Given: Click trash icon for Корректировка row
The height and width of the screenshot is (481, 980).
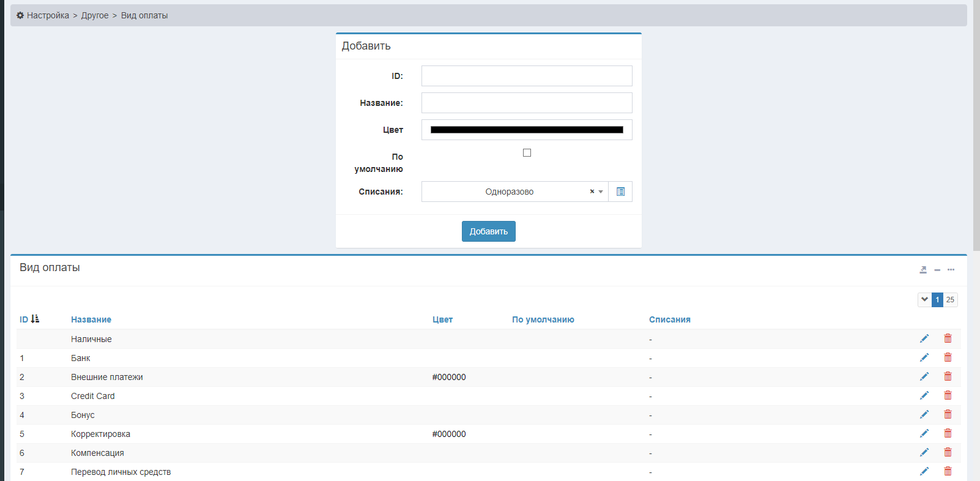Looking at the screenshot, I should point(948,433).
